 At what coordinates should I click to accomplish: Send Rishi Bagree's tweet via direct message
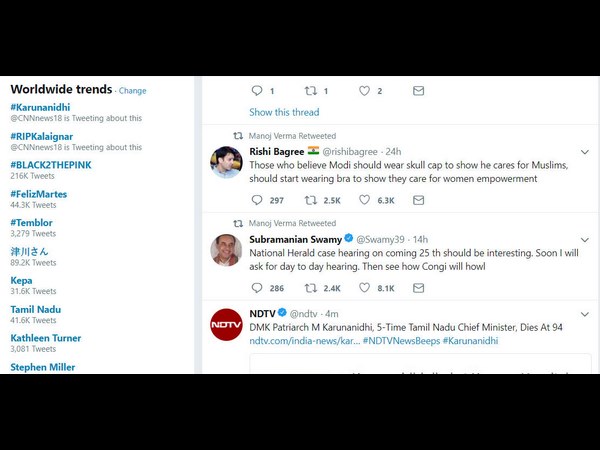tap(418, 200)
